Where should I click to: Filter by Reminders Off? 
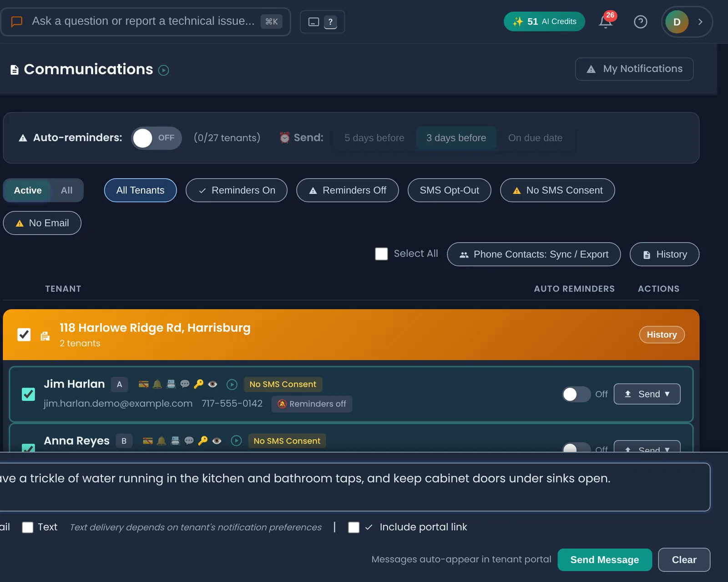[x=348, y=191]
